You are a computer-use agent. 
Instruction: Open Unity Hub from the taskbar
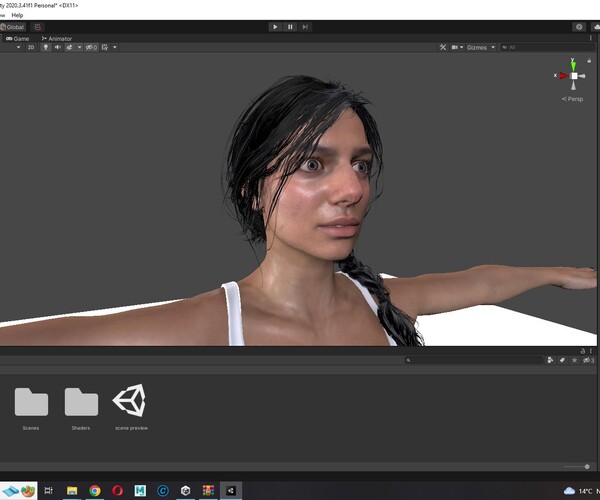coord(186,490)
